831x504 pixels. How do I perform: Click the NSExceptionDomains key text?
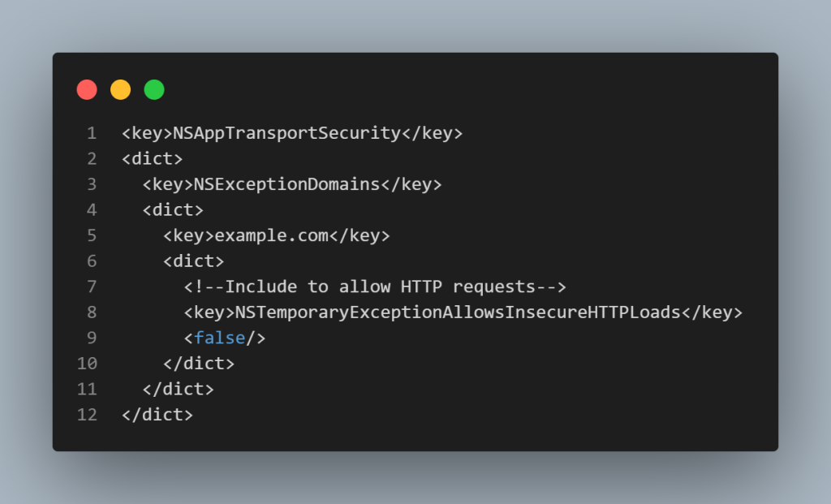click(x=286, y=184)
